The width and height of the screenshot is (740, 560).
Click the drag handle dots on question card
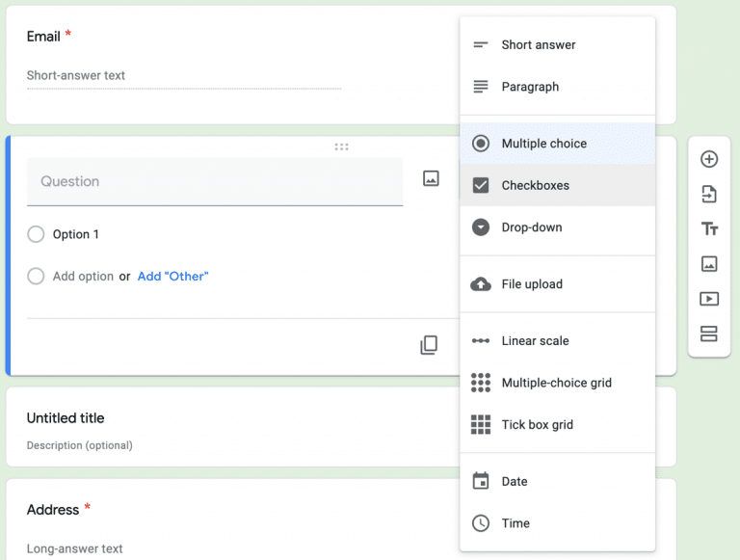point(342,147)
